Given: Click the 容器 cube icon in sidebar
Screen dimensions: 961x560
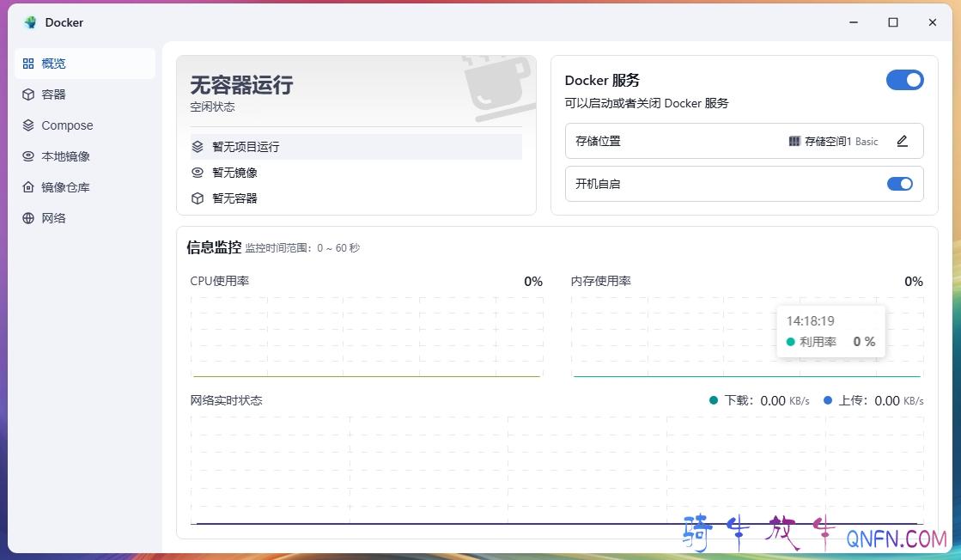Looking at the screenshot, I should click(28, 94).
